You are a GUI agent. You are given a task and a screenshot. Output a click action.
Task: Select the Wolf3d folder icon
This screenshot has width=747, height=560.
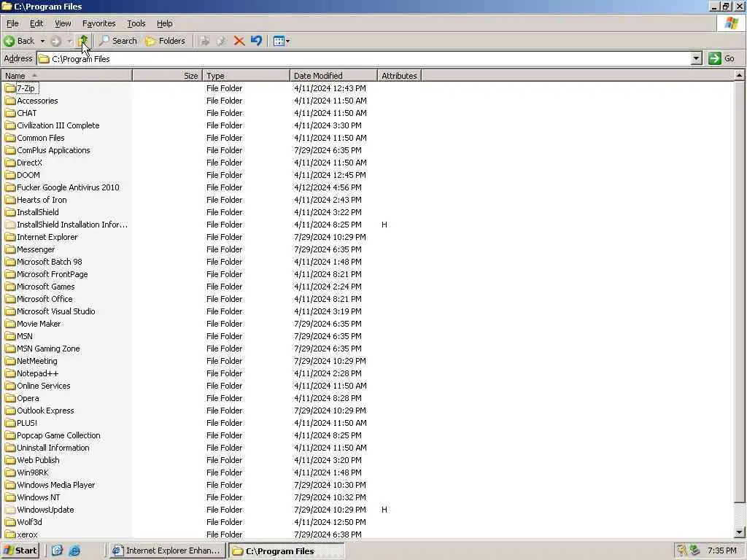coord(10,522)
